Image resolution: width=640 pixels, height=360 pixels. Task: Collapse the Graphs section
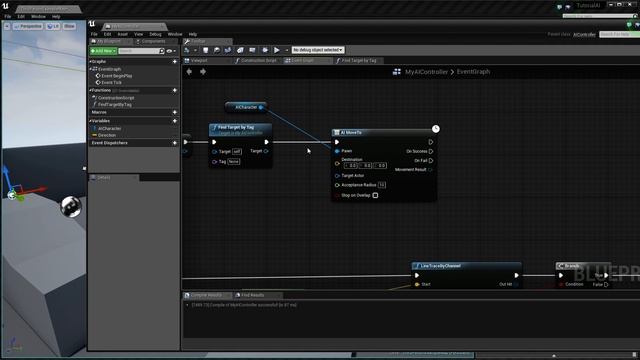tap(91, 62)
